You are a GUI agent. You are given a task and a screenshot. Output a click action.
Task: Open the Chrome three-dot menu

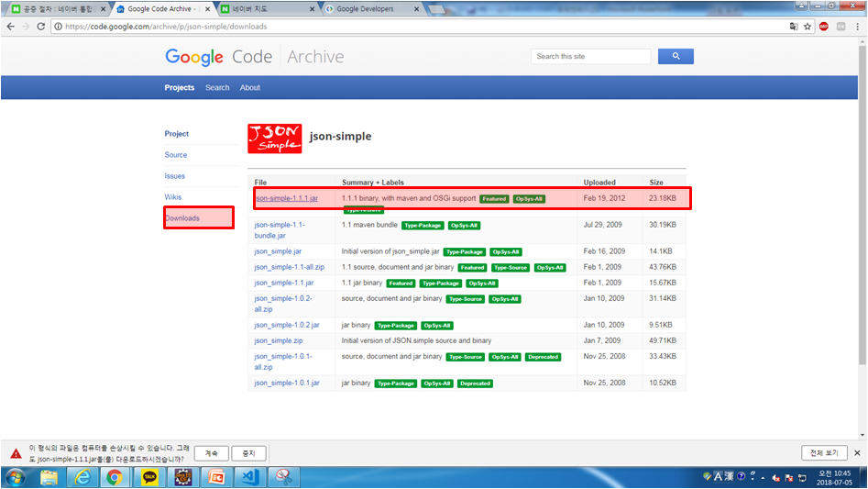(858, 26)
